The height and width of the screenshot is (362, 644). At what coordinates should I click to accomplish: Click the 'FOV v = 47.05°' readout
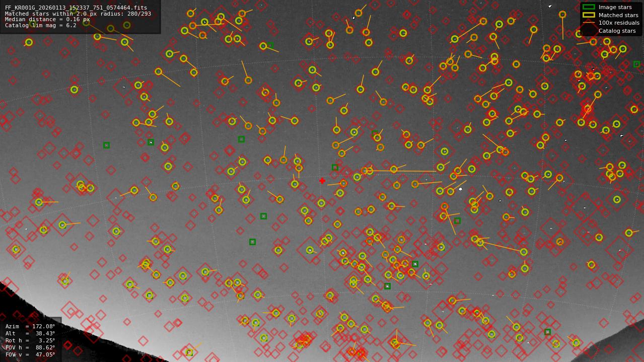pyautogui.click(x=30, y=355)
